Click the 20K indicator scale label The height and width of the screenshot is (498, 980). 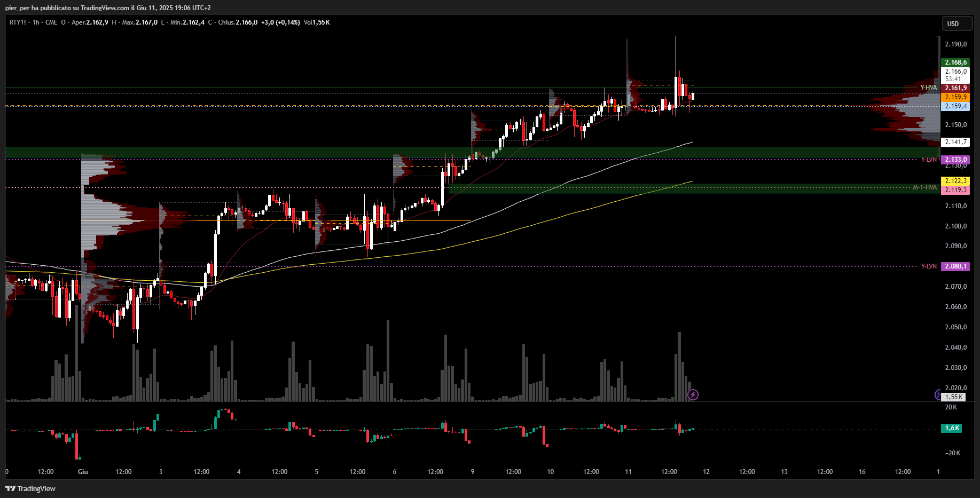click(951, 407)
